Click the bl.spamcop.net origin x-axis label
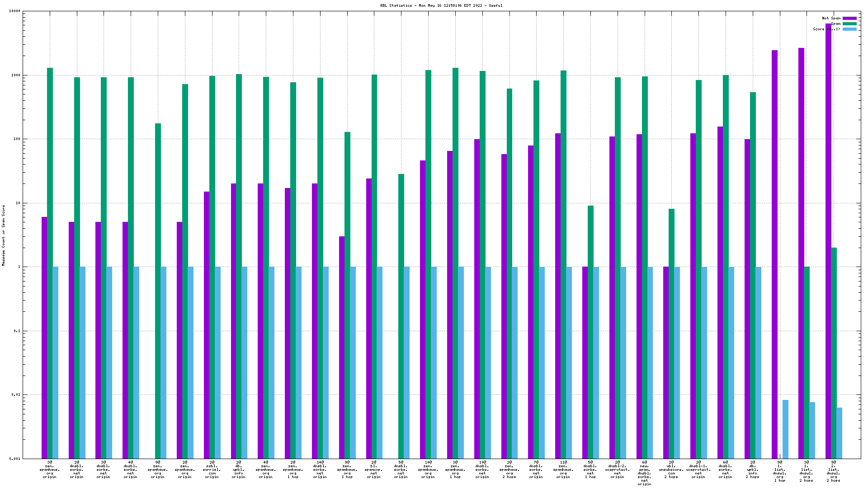This screenshot has height=488, width=868. pyautogui.click(x=374, y=469)
